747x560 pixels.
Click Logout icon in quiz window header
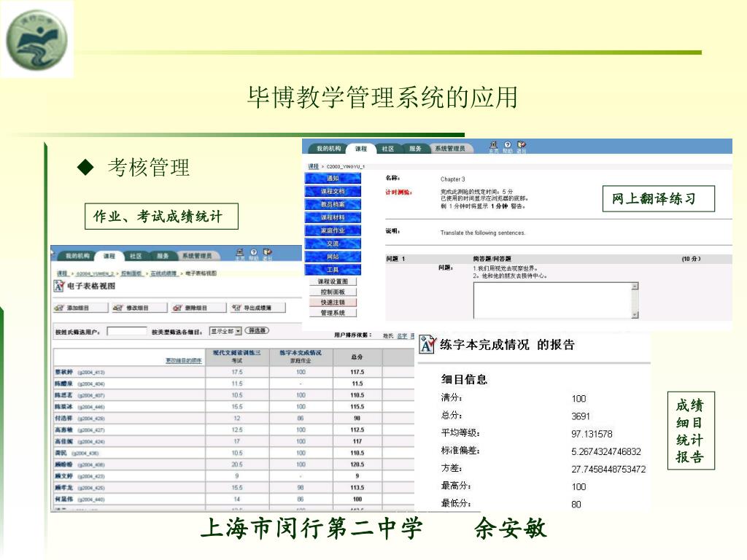(522, 147)
